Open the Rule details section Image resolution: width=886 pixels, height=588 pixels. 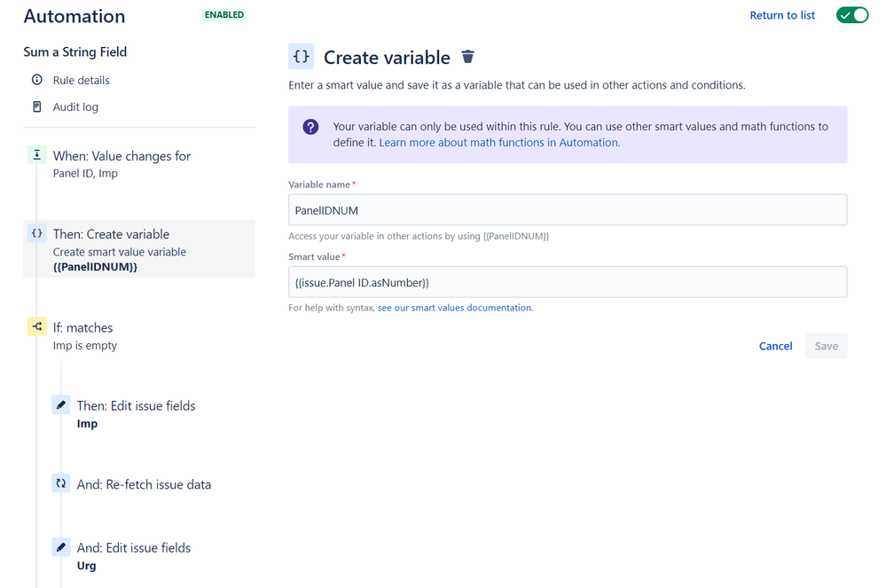click(x=81, y=80)
